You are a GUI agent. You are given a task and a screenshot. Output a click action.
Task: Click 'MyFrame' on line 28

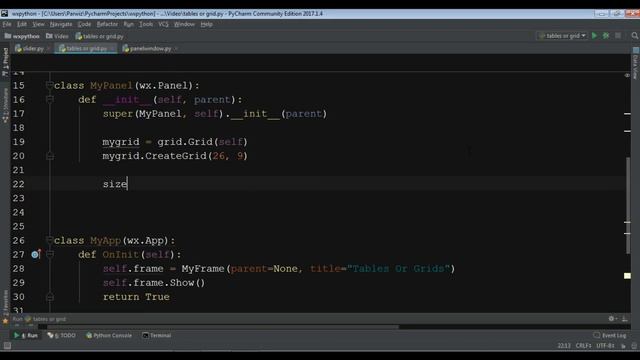tap(203, 269)
